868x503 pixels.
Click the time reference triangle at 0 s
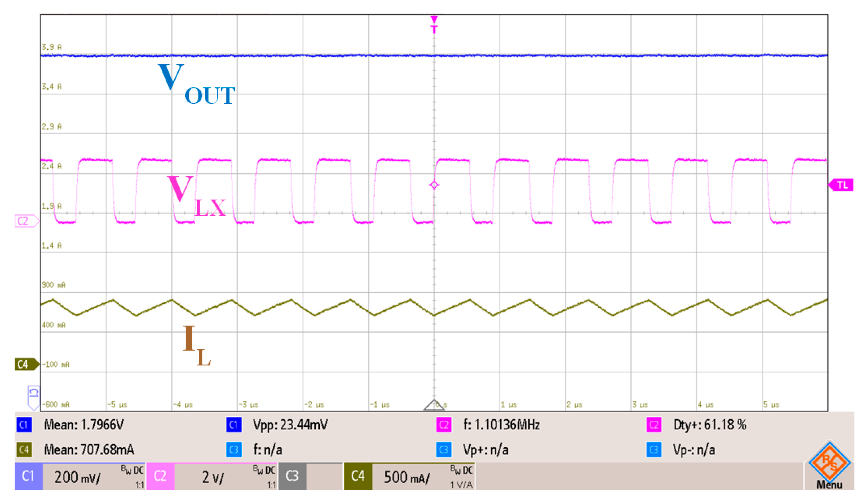pyautogui.click(x=434, y=405)
